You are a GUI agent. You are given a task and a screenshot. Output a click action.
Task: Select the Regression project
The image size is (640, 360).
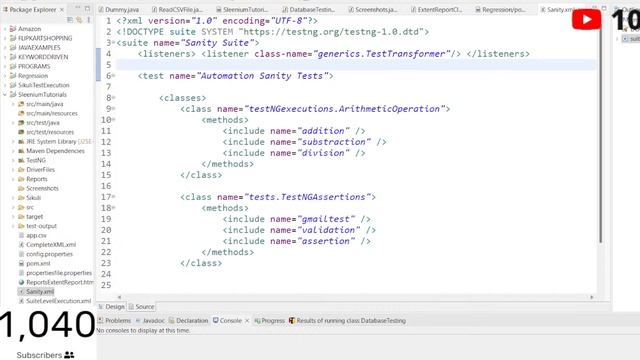pyautogui.click(x=33, y=76)
